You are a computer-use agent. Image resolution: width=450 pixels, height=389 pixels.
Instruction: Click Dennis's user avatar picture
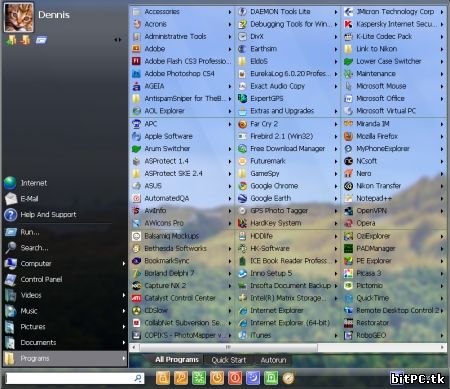click(x=19, y=17)
